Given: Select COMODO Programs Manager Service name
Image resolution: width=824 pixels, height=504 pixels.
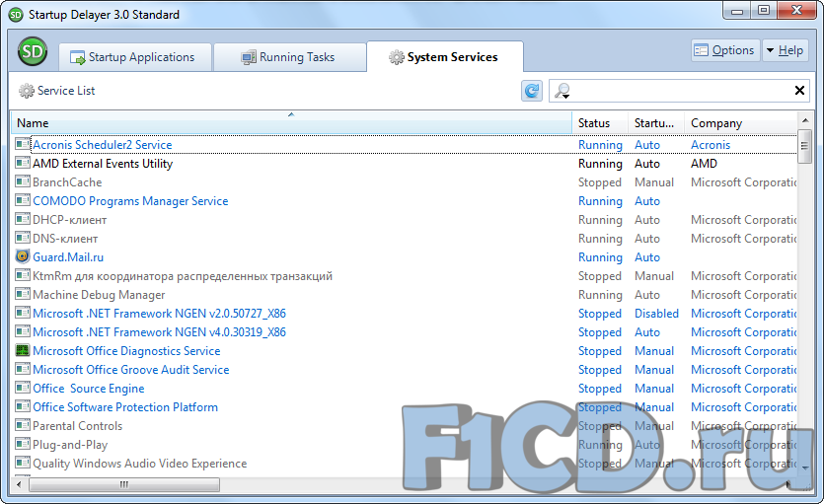Looking at the screenshot, I should pyautogui.click(x=130, y=201).
